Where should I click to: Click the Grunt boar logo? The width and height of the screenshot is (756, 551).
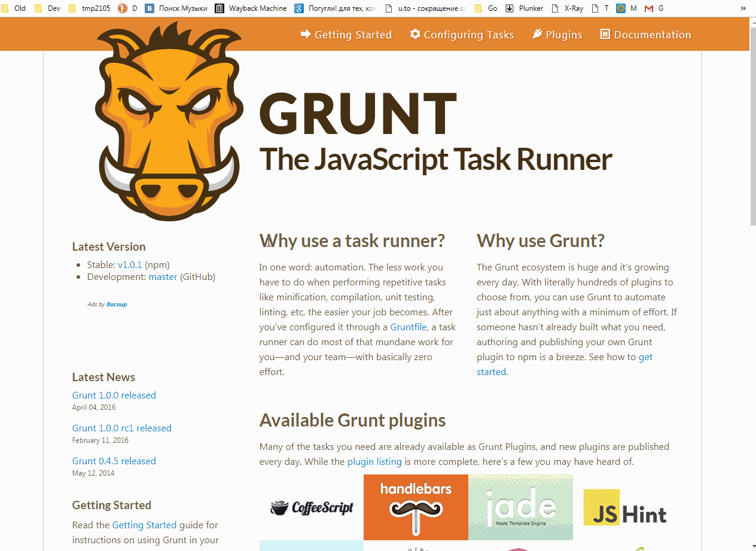click(x=169, y=122)
